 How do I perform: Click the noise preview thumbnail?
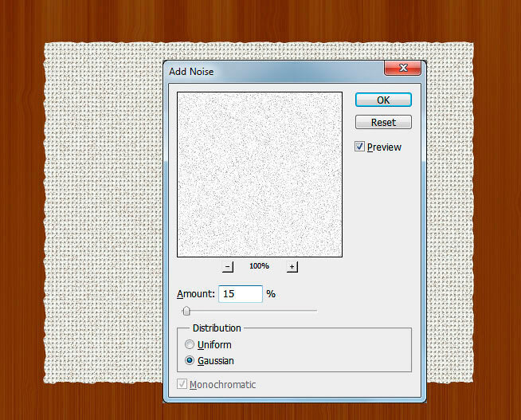(260, 175)
